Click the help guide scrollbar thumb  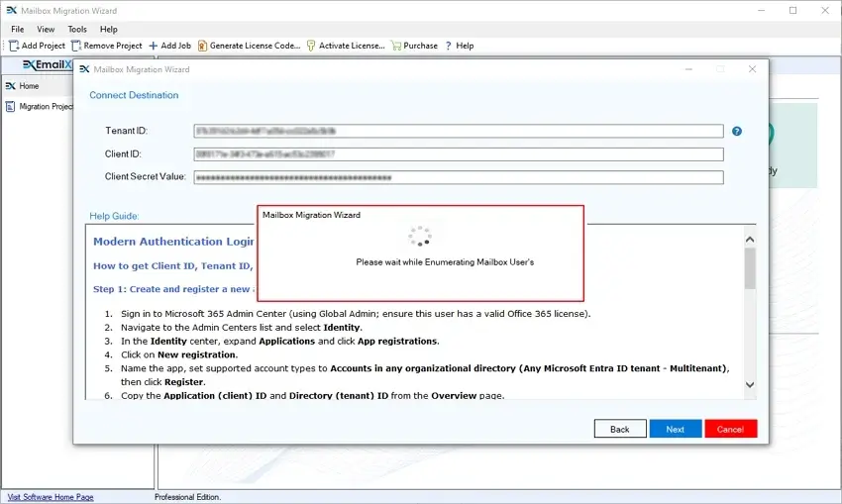(750, 268)
